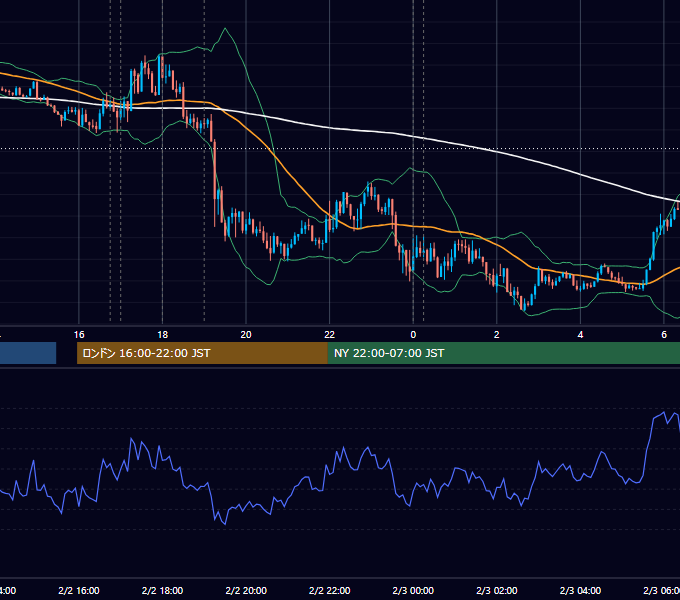Click the 0 hour label on the price chart axis
The width and height of the screenshot is (680, 600).
point(413,335)
